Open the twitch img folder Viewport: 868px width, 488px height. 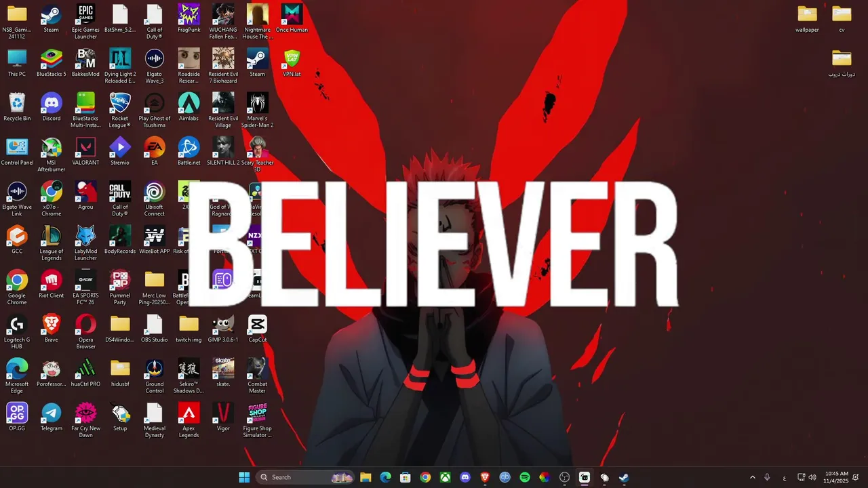[x=189, y=329]
